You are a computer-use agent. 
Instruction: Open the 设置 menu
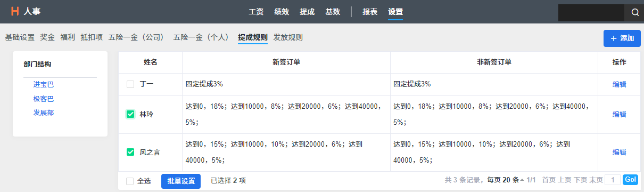point(395,12)
